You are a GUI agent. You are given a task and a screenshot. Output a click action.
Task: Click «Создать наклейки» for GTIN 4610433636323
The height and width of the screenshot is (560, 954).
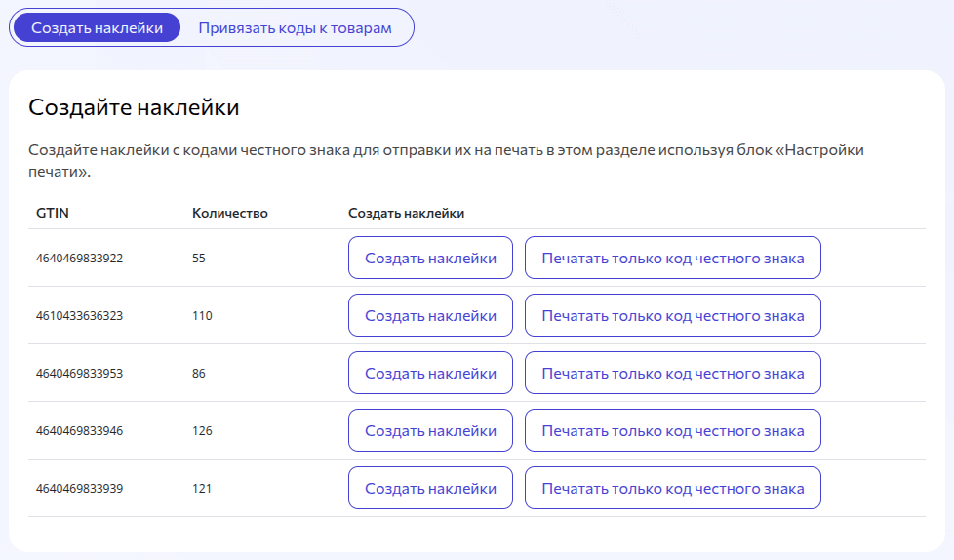point(430,316)
